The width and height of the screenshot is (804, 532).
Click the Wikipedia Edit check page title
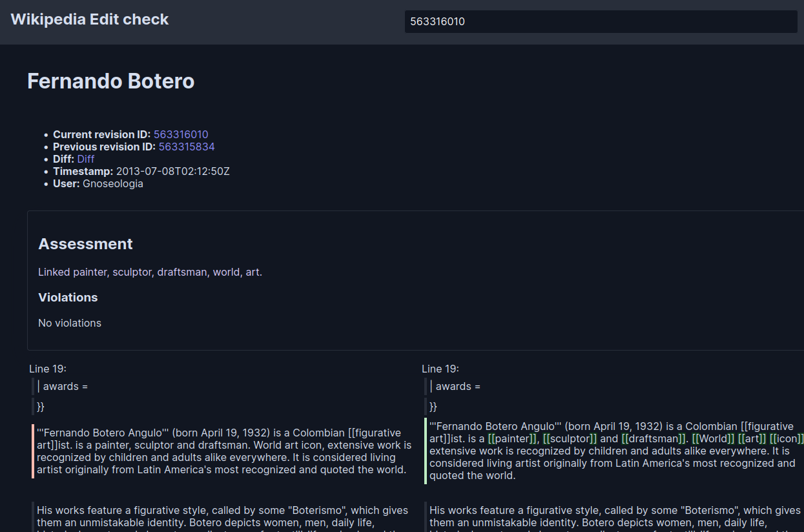90,19
